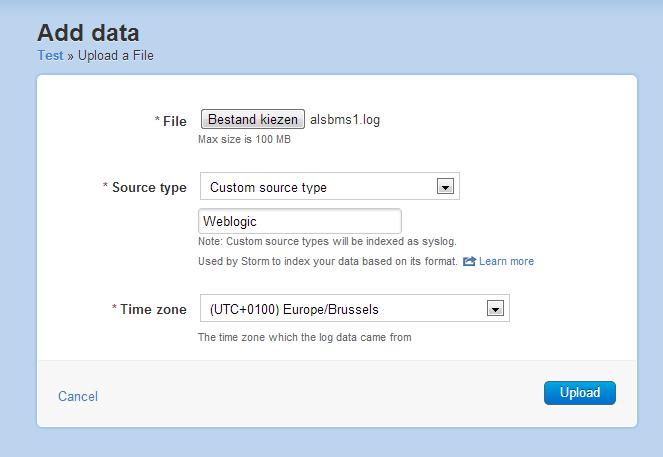Click the Learn more share-arrow icon
The image size is (663, 457).
coord(469,261)
